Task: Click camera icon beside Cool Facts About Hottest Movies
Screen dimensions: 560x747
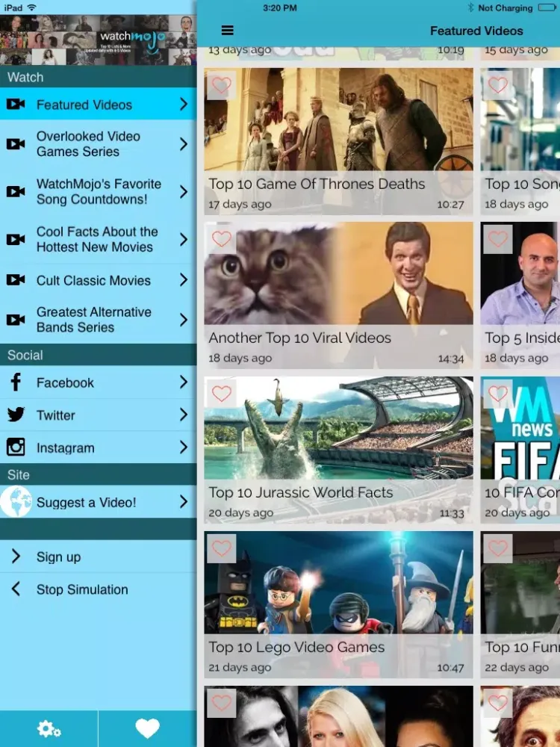Action: [x=16, y=239]
